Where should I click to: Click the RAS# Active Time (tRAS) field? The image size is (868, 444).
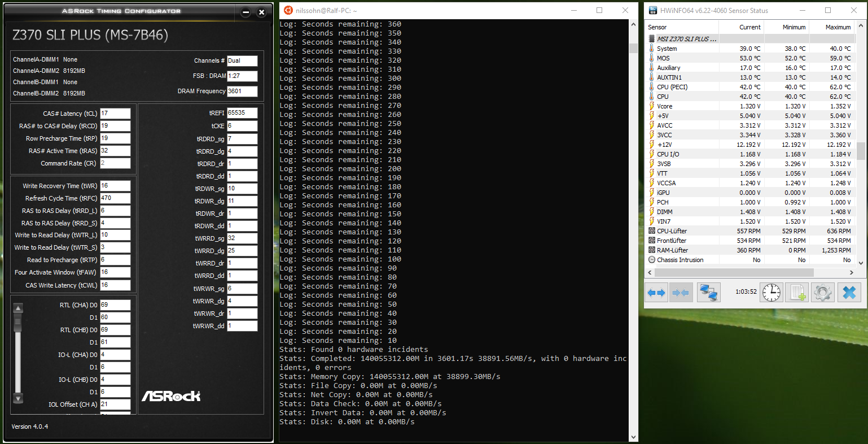(x=115, y=151)
